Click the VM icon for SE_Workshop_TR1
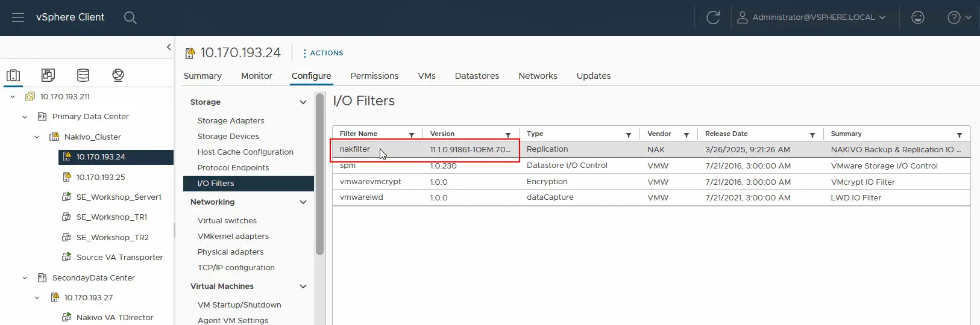980x325 pixels. point(67,217)
